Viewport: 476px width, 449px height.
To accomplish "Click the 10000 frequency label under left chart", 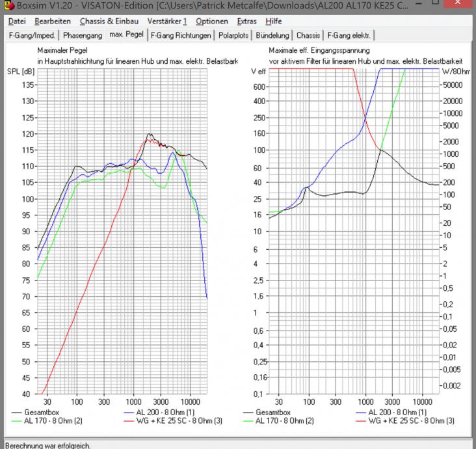I will pyautogui.click(x=191, y=402).
